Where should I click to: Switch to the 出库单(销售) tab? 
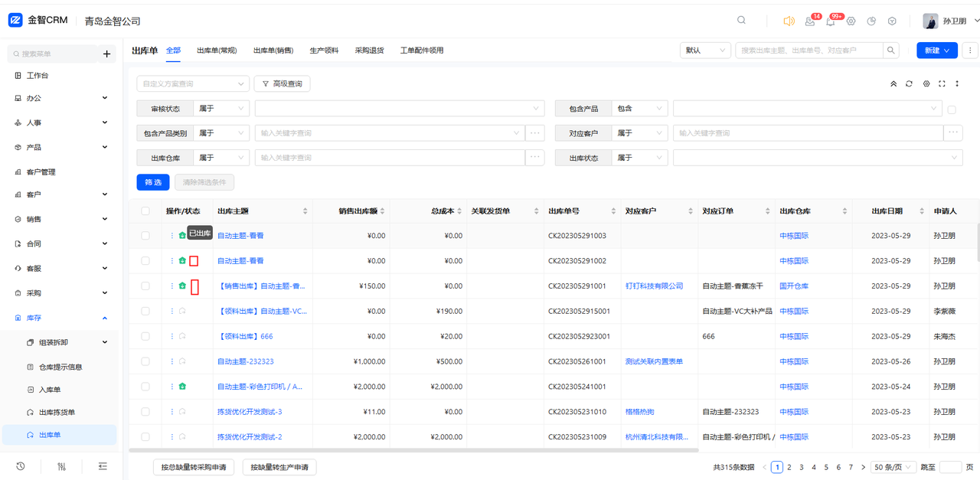[273, 51]
